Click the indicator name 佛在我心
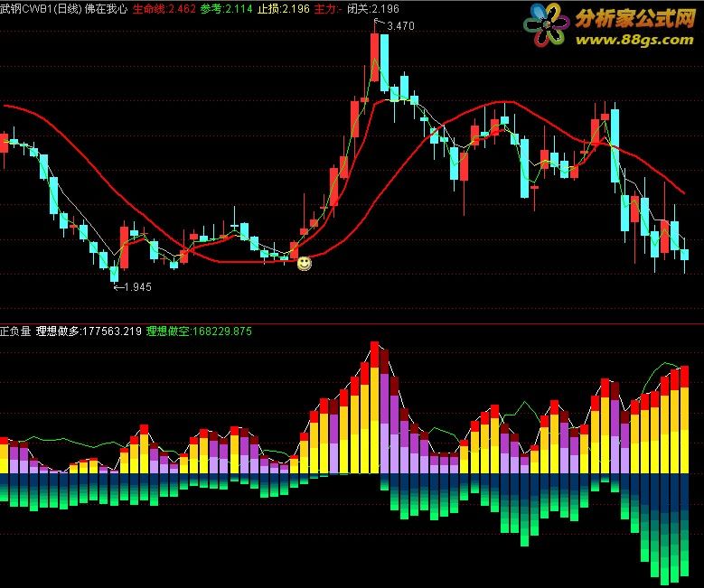Viewport: 704px width, 588px height. coord(106,8)
